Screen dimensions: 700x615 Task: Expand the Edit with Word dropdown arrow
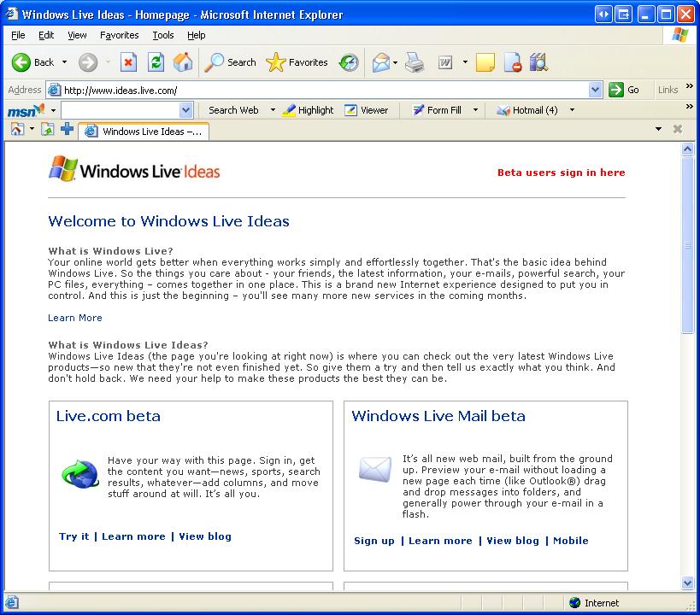point(465,62)
